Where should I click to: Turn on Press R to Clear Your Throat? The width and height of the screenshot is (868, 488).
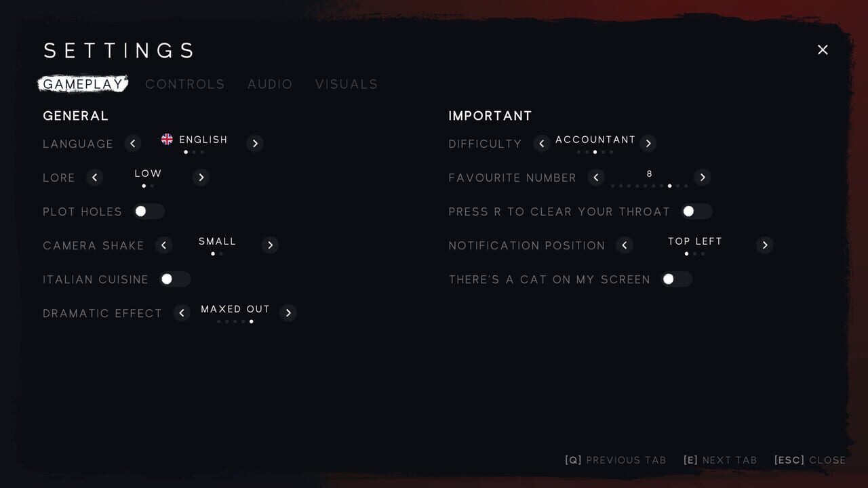[x=696, y=211]
